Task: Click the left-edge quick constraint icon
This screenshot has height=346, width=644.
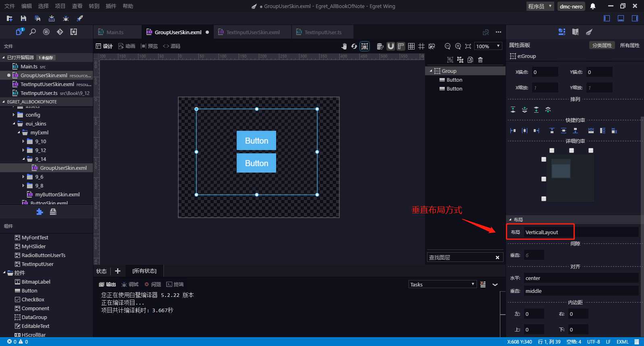Action: coord(513,130)
